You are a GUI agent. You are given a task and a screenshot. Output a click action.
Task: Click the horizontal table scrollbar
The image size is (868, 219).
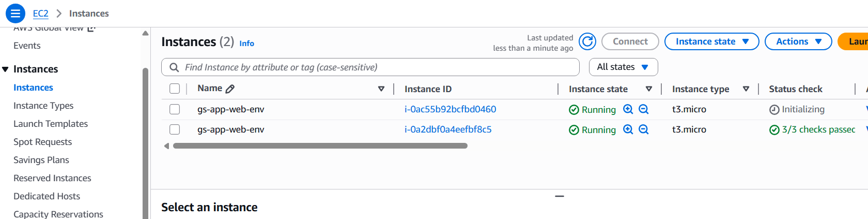320,146
